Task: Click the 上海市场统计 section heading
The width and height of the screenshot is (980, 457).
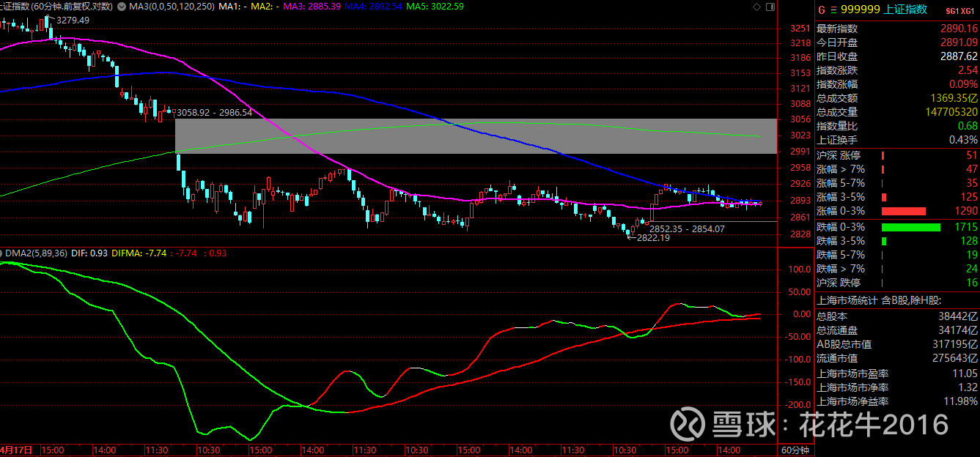Action: click(x=878, y=300)
